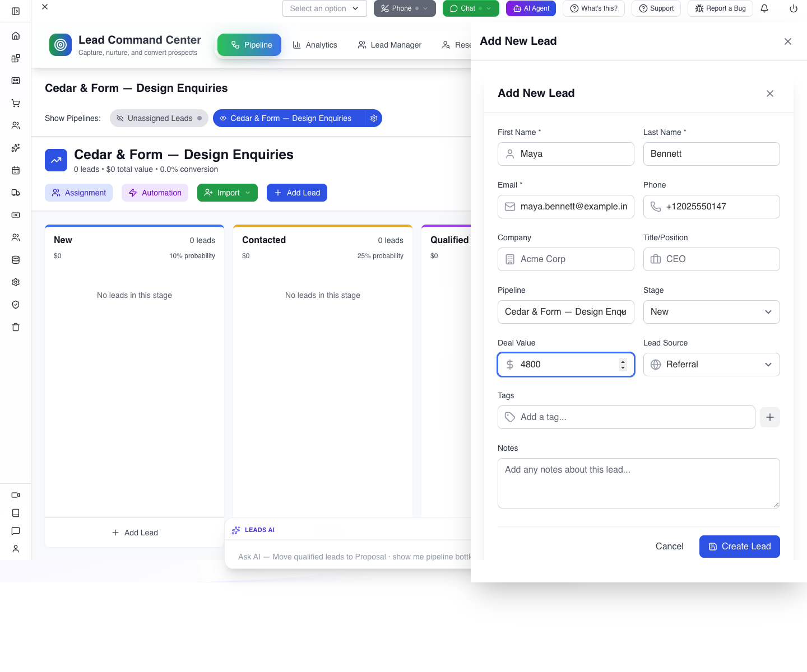Viewport: 807px width, 672px height.
Task: Open the Stage dropdown showing New
Action: [x=712, y=312]
